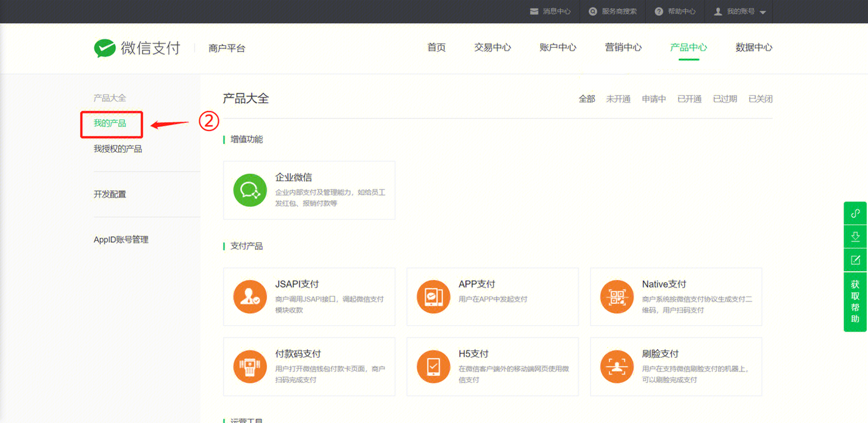The image size is (868, 423).
Task: Filter products by 全部
Action: pyautogui.click(x=587, y=99)
